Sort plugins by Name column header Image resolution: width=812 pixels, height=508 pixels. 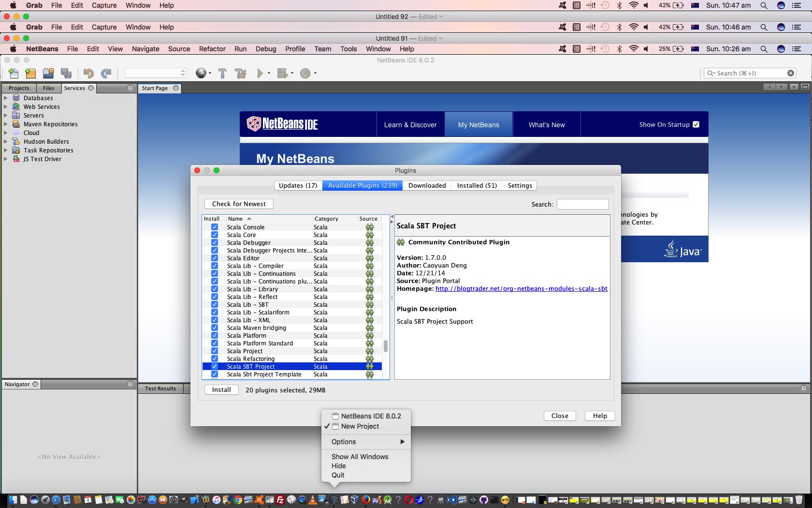coord(269,219)
